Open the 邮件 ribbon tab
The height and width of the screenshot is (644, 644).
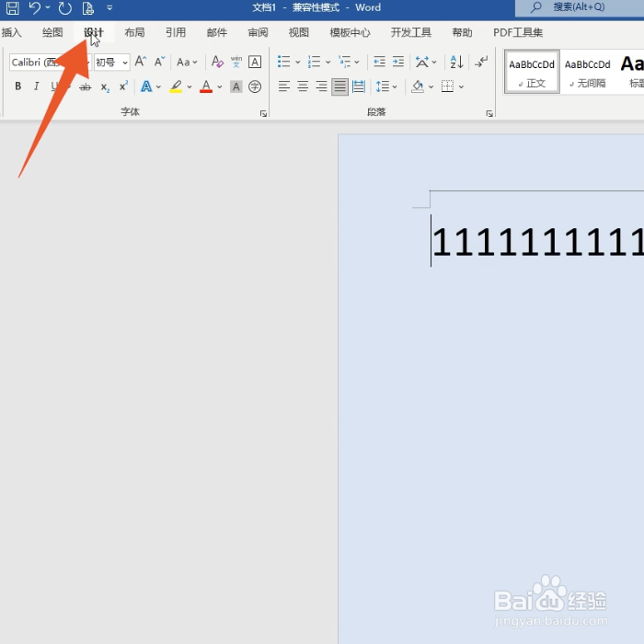click(216, 32)
